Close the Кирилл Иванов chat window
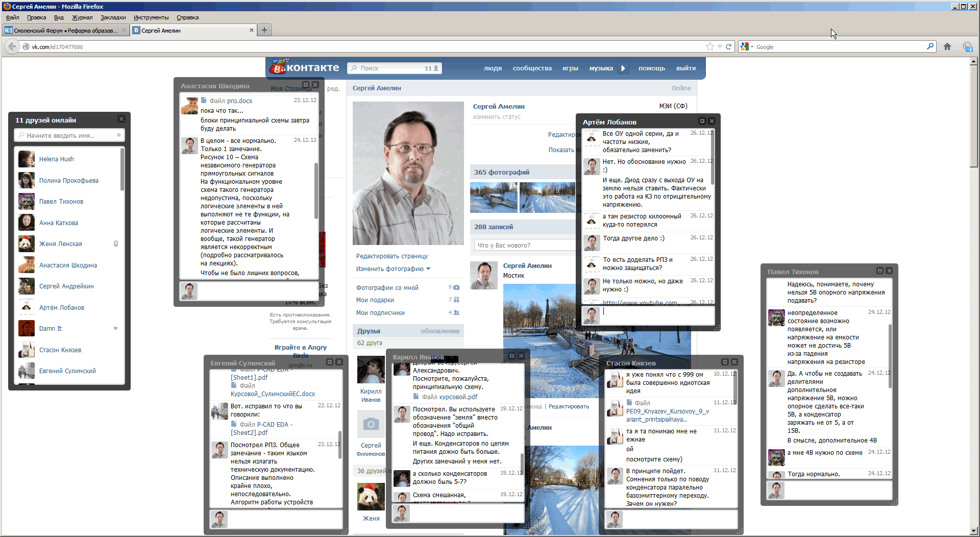This screenshot has height=537, width=980. (x=522, y=356)
